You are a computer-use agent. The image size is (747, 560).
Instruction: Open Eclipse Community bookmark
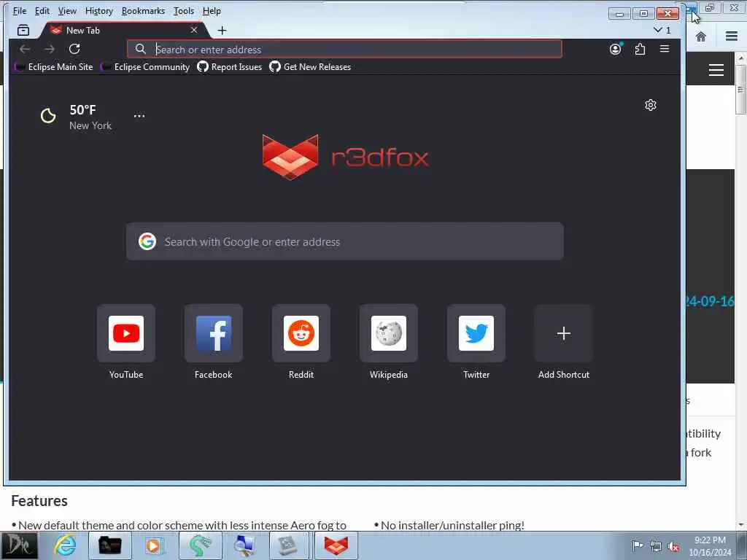145,67
